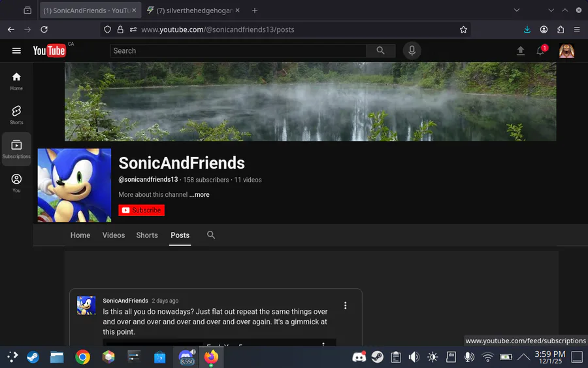
Task: View site lock security info
Action: (x=120, y=29)
